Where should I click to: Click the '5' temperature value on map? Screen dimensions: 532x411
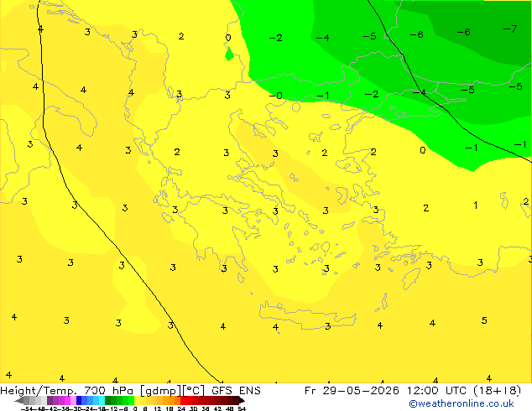pos(484,320)
